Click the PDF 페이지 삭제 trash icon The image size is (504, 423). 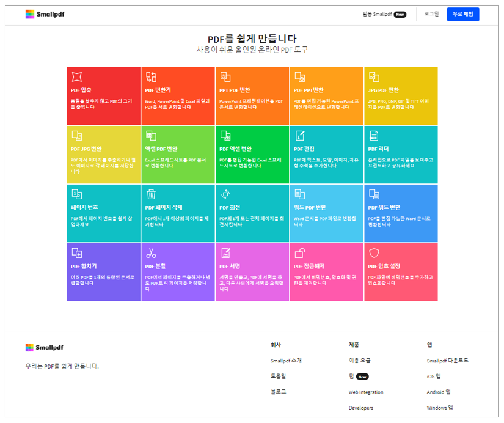(151, 194)
